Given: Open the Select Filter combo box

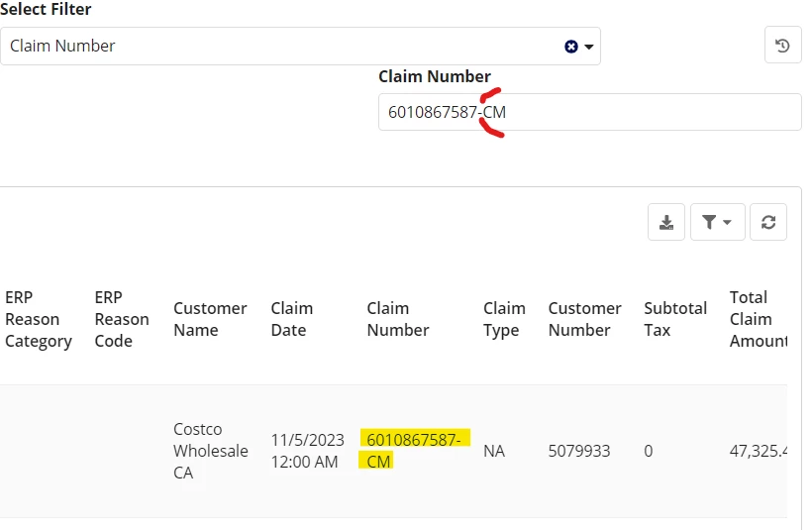Looking at the screenshot, I should [300, 47].
